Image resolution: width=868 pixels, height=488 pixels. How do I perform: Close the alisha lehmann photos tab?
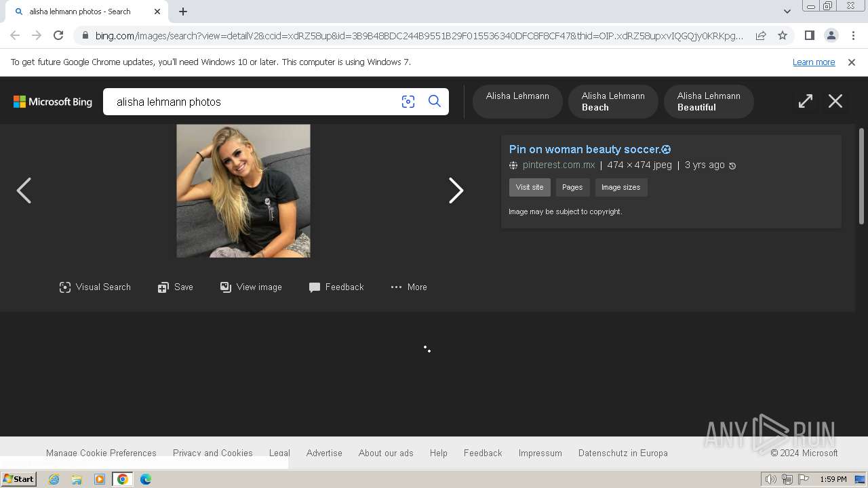pos(157,12)
